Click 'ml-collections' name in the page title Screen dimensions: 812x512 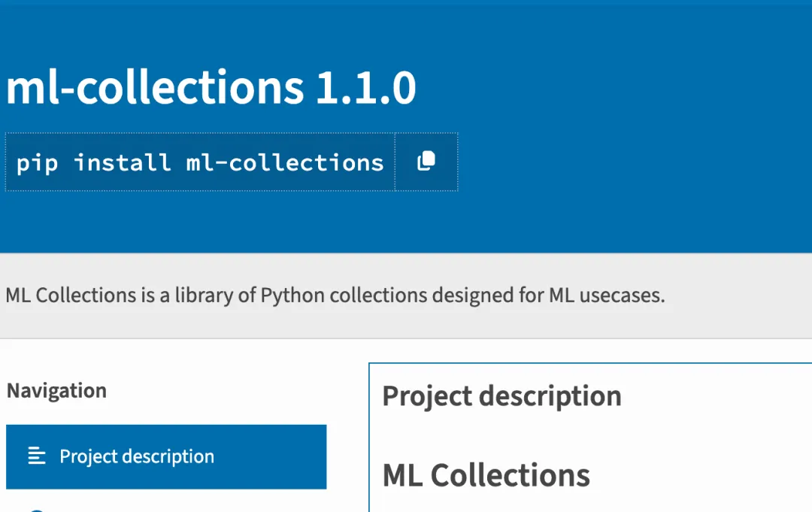(154, 89)
